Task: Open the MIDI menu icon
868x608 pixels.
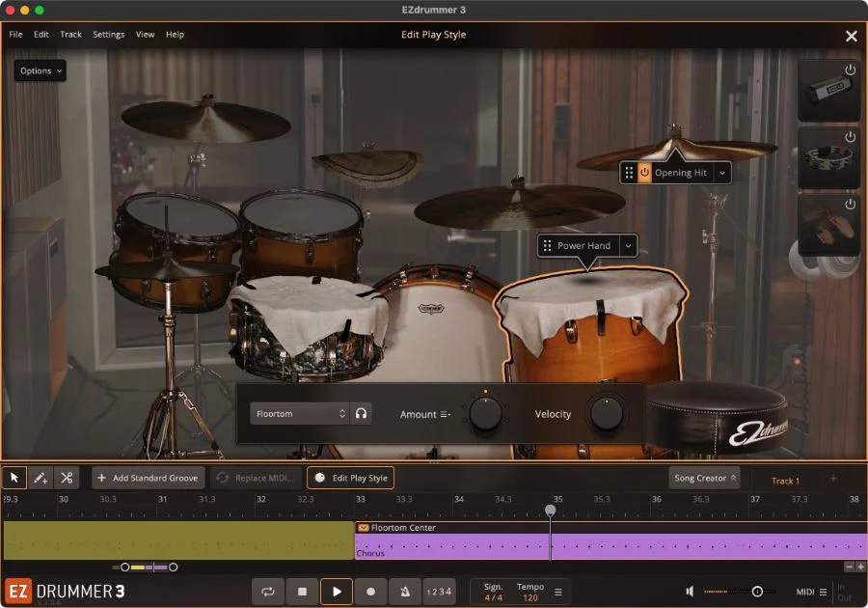Action: (824, 592)
